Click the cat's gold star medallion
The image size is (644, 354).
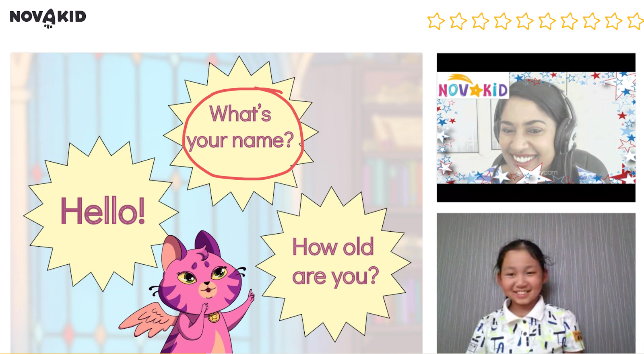(x=214, y=317)
